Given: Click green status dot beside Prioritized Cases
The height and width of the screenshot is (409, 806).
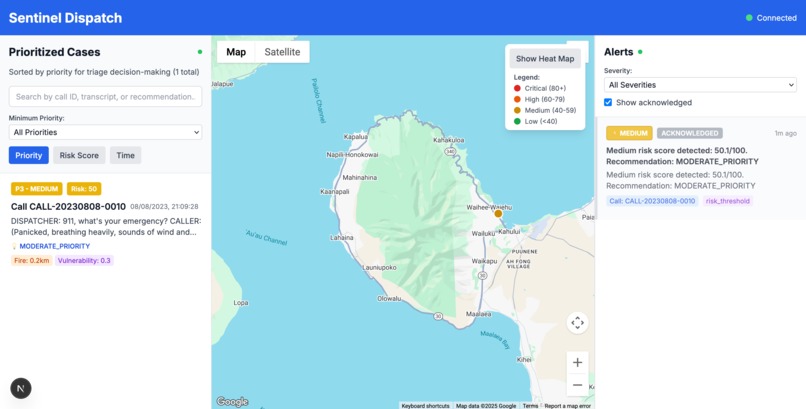Looking at the screenshot, I should (200, 52).
